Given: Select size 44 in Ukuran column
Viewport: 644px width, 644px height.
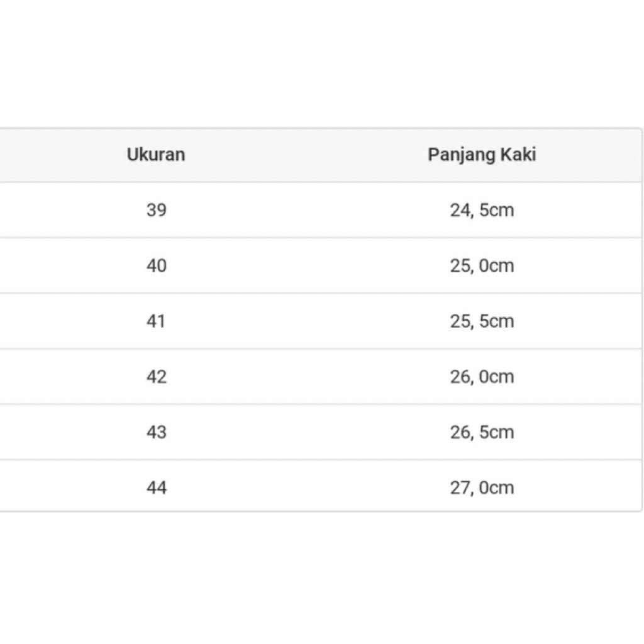Looking at the screenshot, I should [156, 487].
